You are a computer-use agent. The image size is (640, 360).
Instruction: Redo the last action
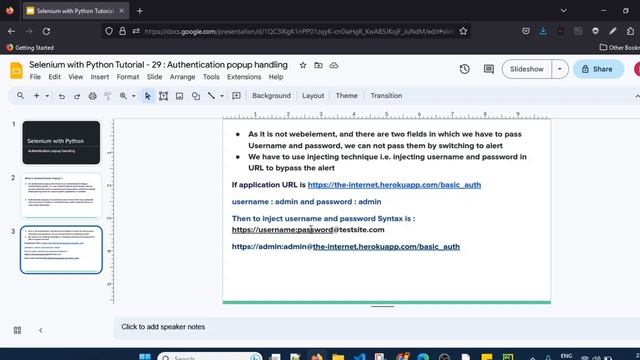coord(77,96)
